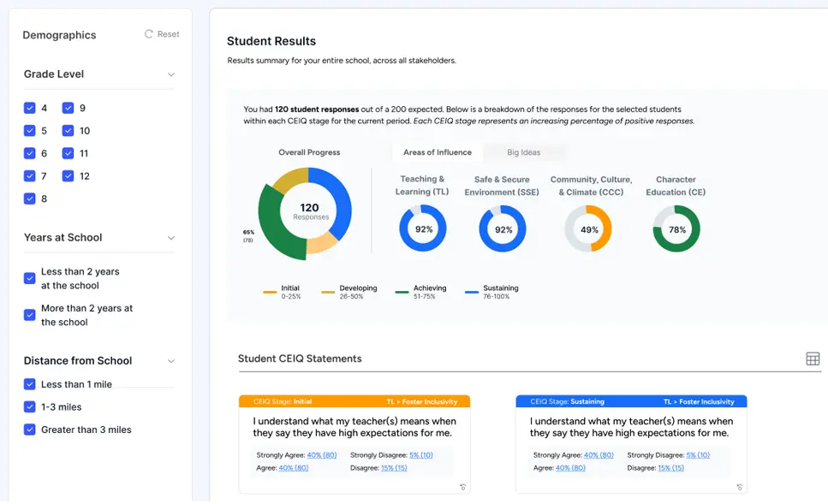Open table view for Student CEIQ Statements

click(812, 359)
